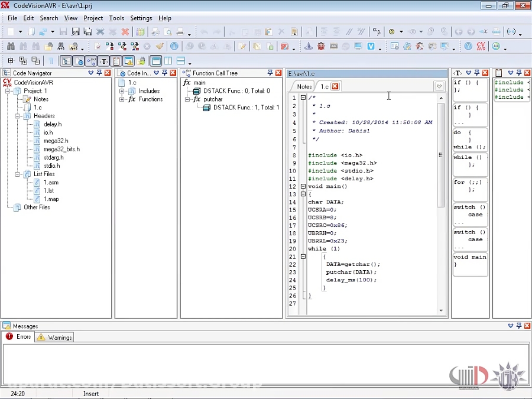Open editor tab list dropdown
Viewport: 532px width, 399px height.
[x=439, y=86]
